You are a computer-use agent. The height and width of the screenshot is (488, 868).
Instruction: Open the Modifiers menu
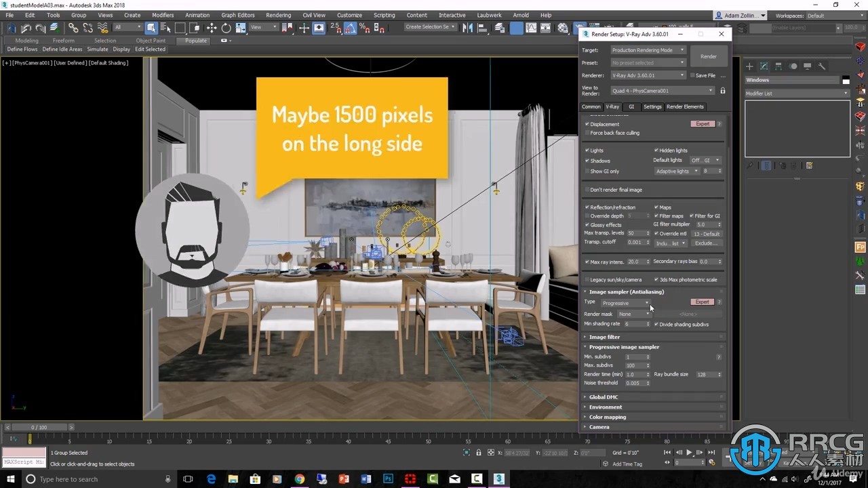click(163, 15)
